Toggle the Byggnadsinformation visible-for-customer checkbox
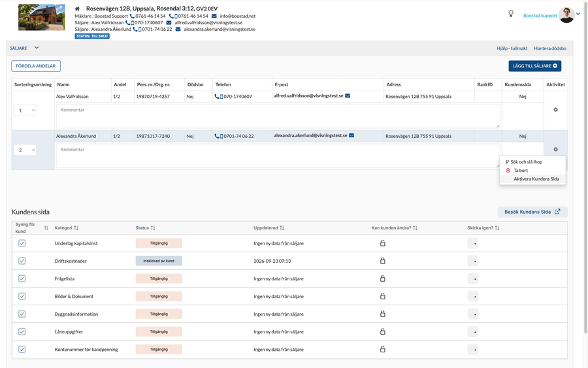The width and height of the screenshot is (588, 368). [x=22, y=314]
